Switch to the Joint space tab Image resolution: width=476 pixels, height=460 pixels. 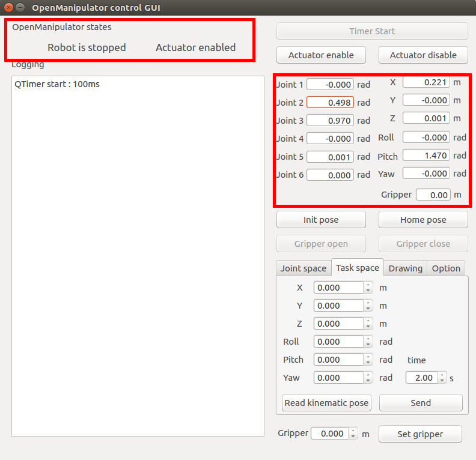pyautogui.click(x=304, y=268)
